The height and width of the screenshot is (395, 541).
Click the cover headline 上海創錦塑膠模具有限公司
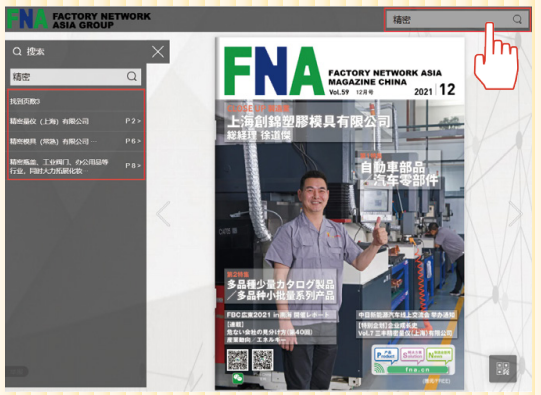click(309, 122)
